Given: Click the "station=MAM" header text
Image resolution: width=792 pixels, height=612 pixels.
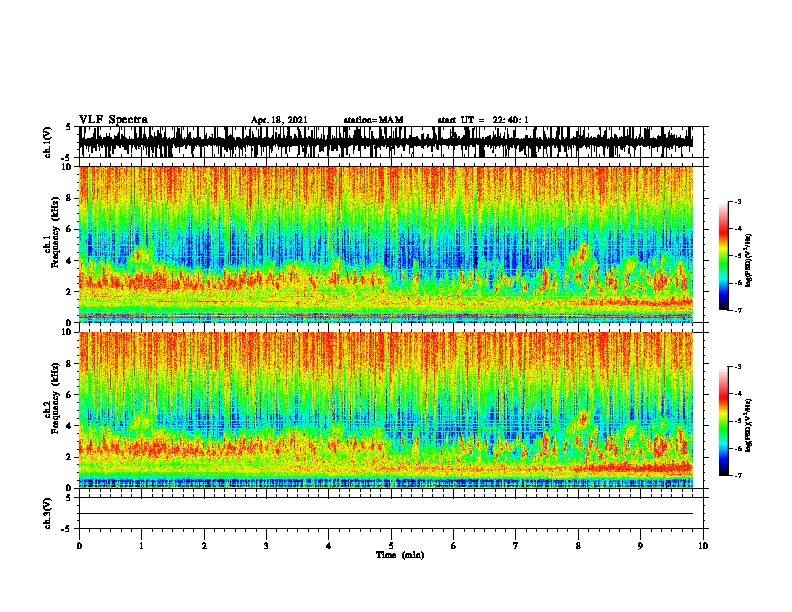Looking at the screenshot, I should pos(373,120).
